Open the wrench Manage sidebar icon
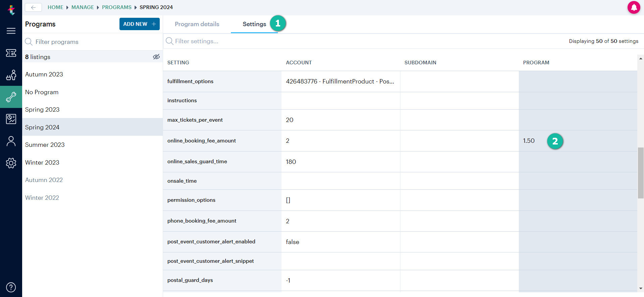This screenshot has height=297, width=644. 11,97
